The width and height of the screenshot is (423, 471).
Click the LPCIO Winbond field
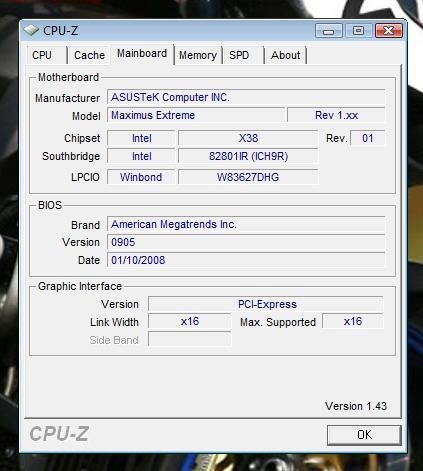coord(141,177)
